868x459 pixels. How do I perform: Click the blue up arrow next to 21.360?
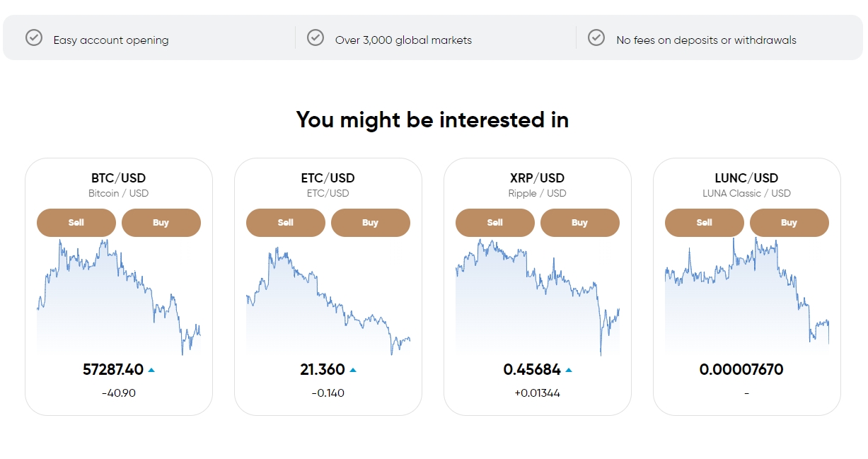coord(353,370)
